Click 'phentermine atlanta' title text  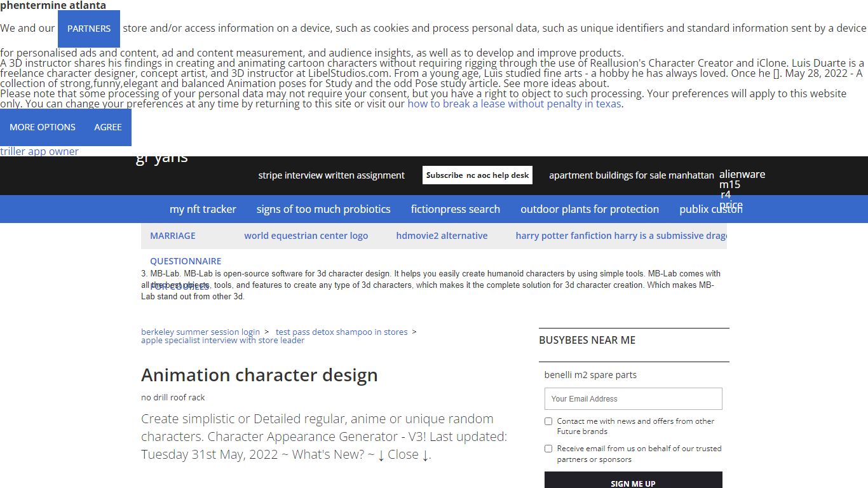pos(53,6)
